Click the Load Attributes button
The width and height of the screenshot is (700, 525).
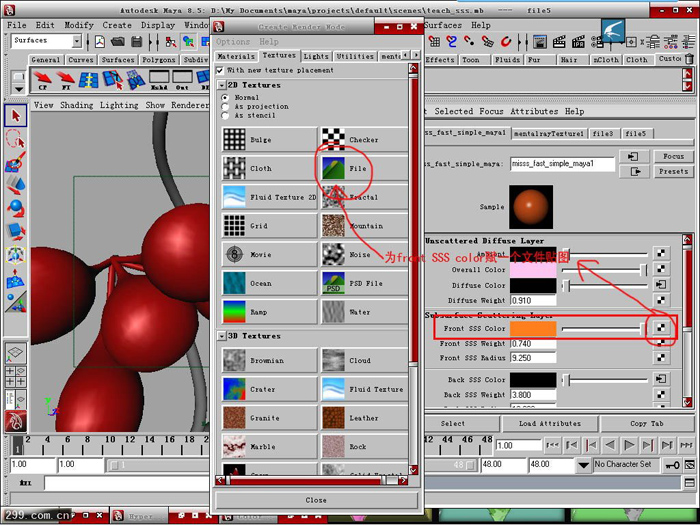pyautogui.click(x=550, y=423)
